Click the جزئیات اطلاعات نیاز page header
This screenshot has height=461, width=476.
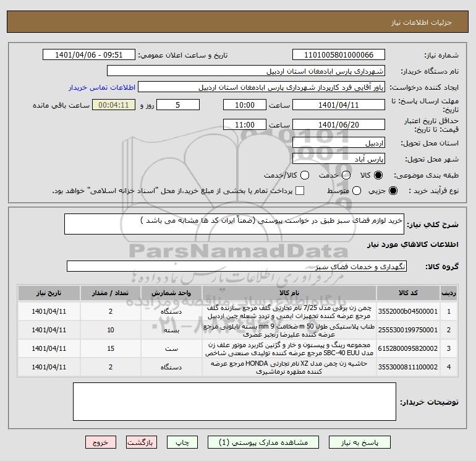[x=422, y=22]
